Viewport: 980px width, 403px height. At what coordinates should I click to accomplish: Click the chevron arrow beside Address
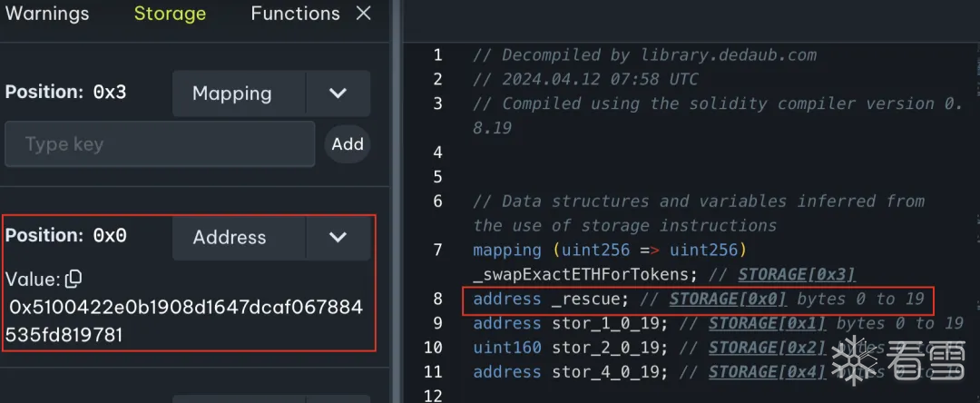338,238
